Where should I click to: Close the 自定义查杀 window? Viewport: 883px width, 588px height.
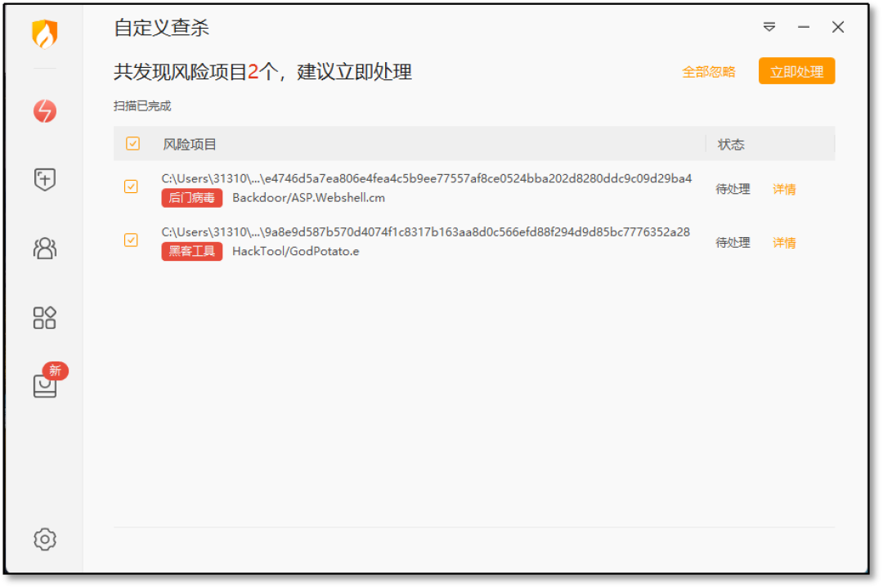click(x=838, y=26)
